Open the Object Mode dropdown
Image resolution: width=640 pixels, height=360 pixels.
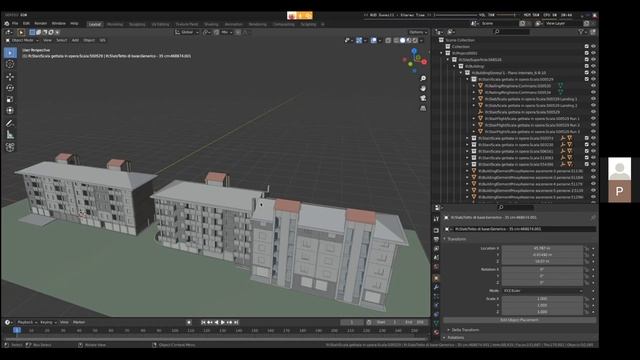(x=22, y=40)
